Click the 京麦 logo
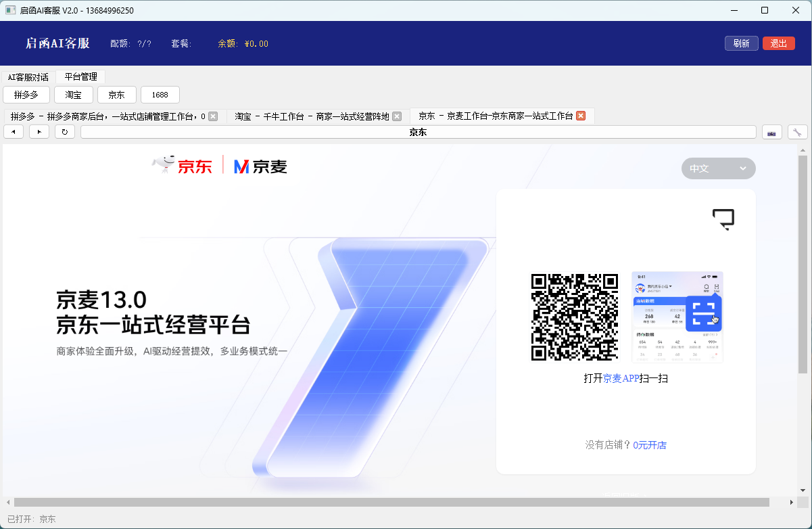The height and width of the screenshot is (529, 812). [x=260, y=166]
